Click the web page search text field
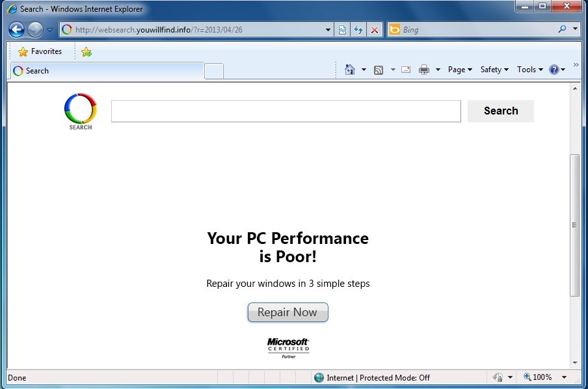Screen dimensions: 588x389 pos(286,111)
